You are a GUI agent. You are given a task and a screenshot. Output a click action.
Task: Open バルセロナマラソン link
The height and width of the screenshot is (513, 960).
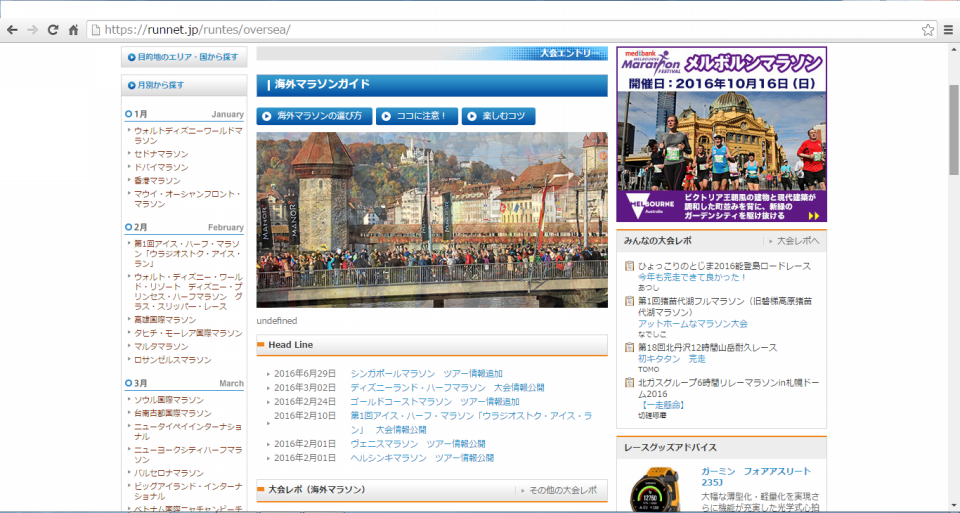[x=169, y=473]
